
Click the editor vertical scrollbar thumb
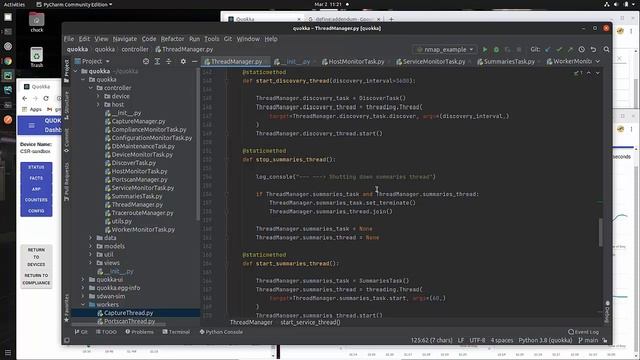[600, 232]
